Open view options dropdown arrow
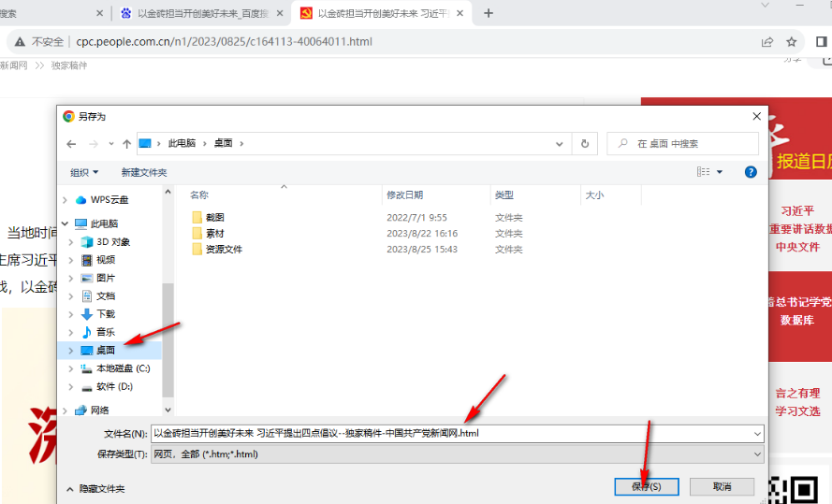 pyautogui.click(x=720, y=172)
